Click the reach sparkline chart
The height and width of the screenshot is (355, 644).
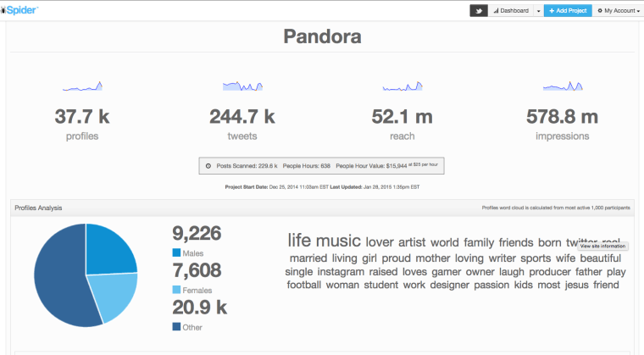(x=402, y=86)
